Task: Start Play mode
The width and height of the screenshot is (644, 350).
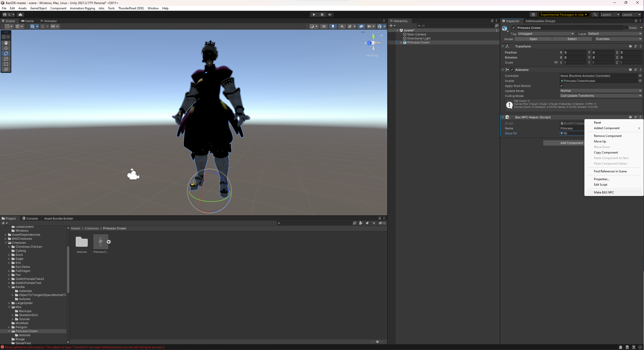Action: tap(314, 15)
